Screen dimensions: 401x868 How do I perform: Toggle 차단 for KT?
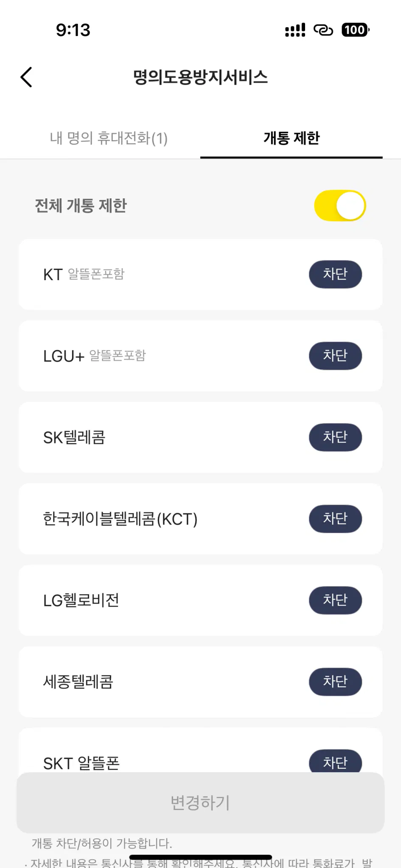pyautogui.click(x=335, y=274)
